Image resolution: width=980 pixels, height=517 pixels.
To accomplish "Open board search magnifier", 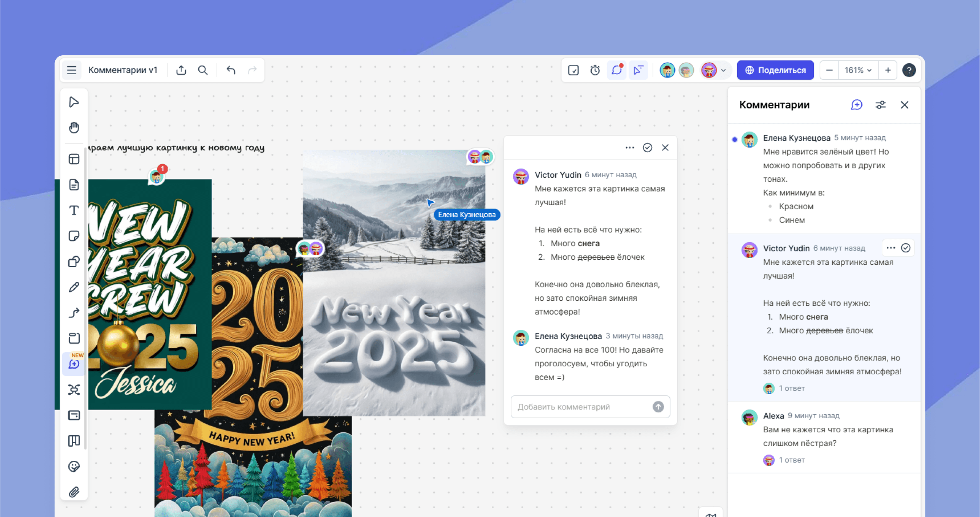I will point(203,70).
